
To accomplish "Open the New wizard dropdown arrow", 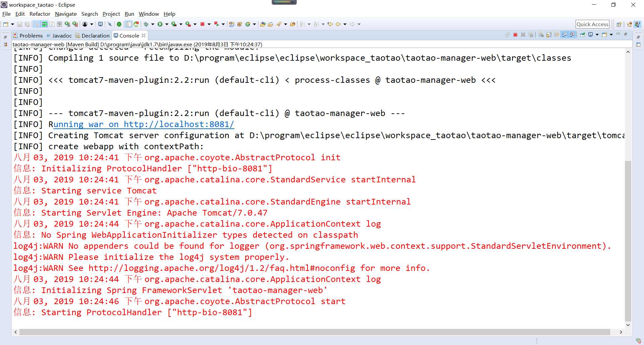I will click(x=12, y=24).
